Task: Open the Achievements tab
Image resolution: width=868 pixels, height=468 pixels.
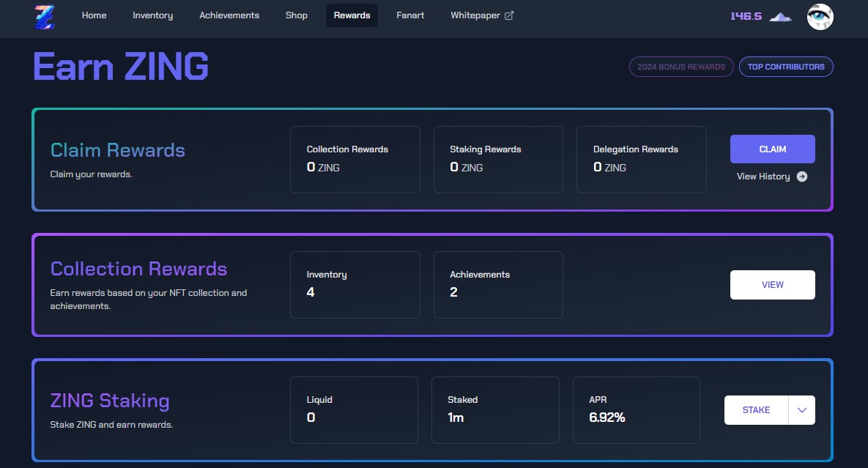Action: click(x=229, y=15)
